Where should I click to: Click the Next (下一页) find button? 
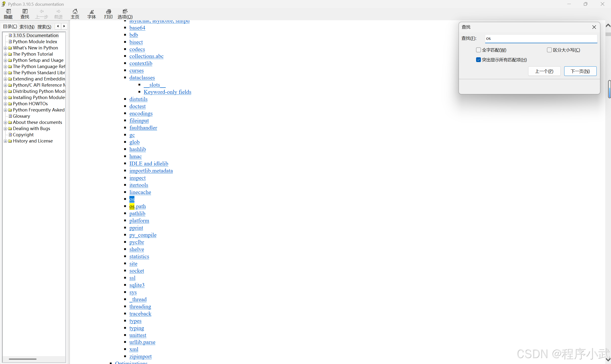click(x=580, y=71)
